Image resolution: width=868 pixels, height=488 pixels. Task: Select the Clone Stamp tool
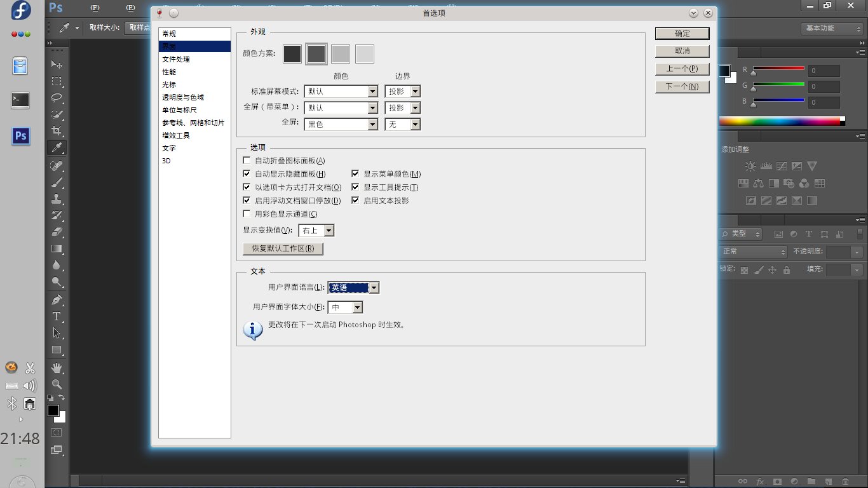(57, 199)
